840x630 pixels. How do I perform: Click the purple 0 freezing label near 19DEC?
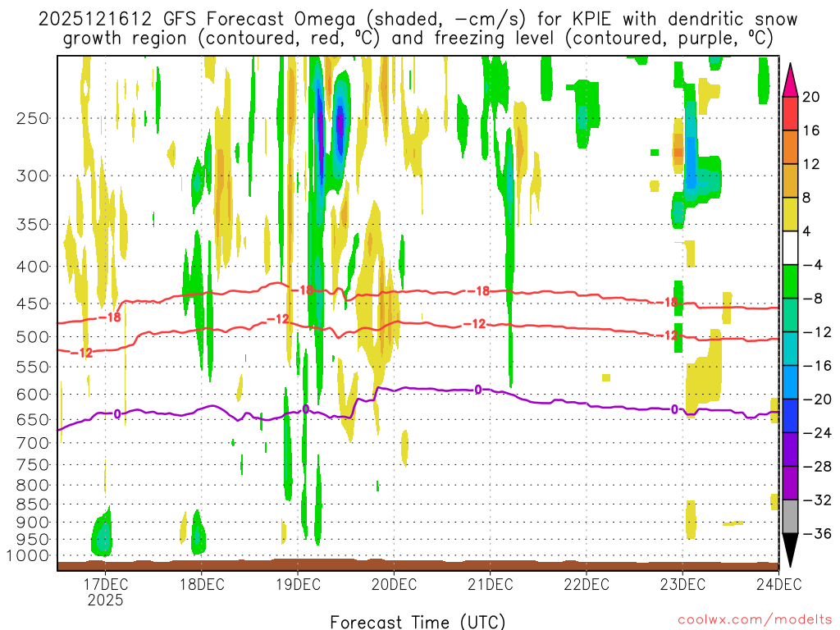click(x=306, y=409)
